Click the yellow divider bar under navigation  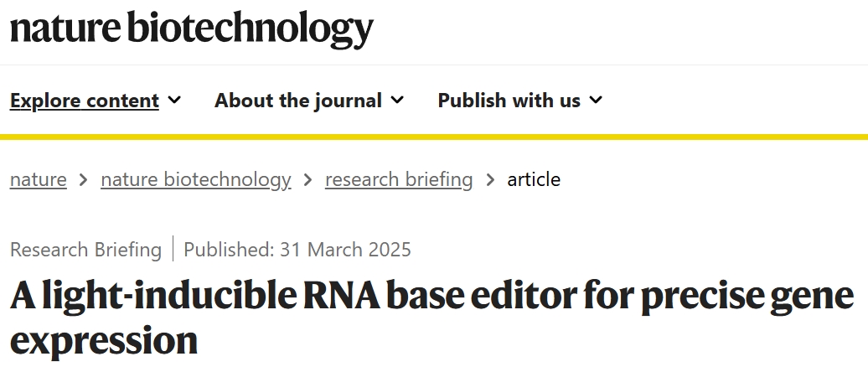(434, 137)
